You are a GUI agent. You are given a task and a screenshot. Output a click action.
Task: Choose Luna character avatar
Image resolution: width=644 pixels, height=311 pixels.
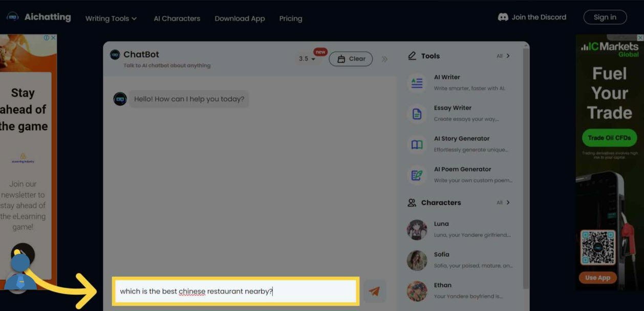click(x=417, y=230)
